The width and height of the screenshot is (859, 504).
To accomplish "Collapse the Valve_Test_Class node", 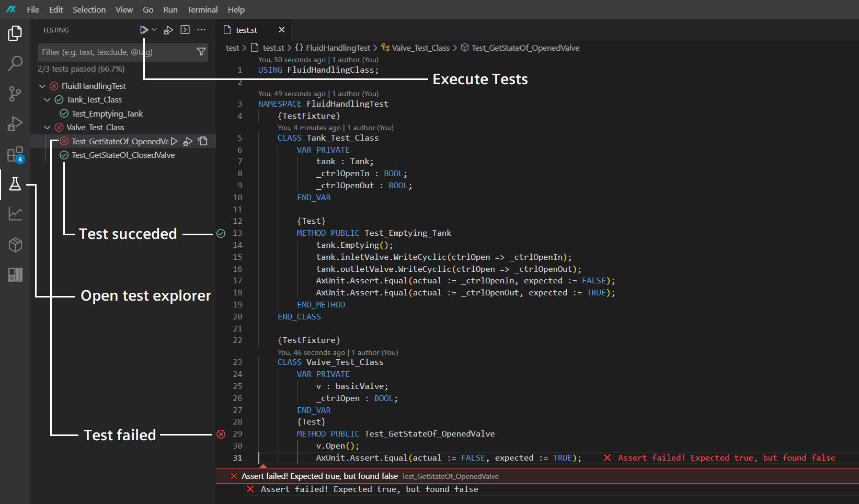I will (x=48, y=128).
